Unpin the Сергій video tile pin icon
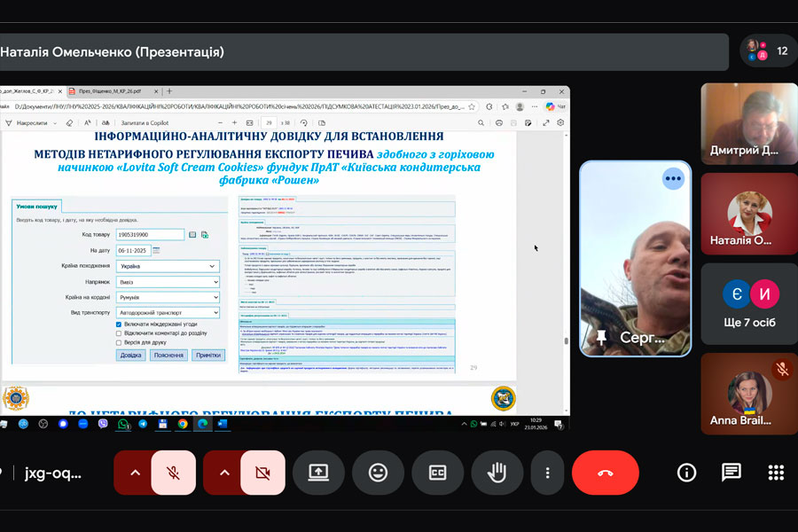 [601, 337]
